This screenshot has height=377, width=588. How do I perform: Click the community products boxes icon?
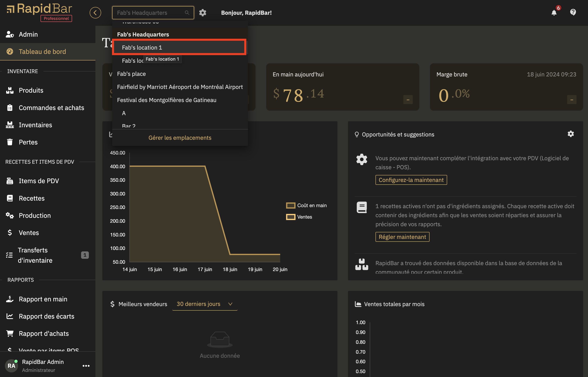point(362,264)
